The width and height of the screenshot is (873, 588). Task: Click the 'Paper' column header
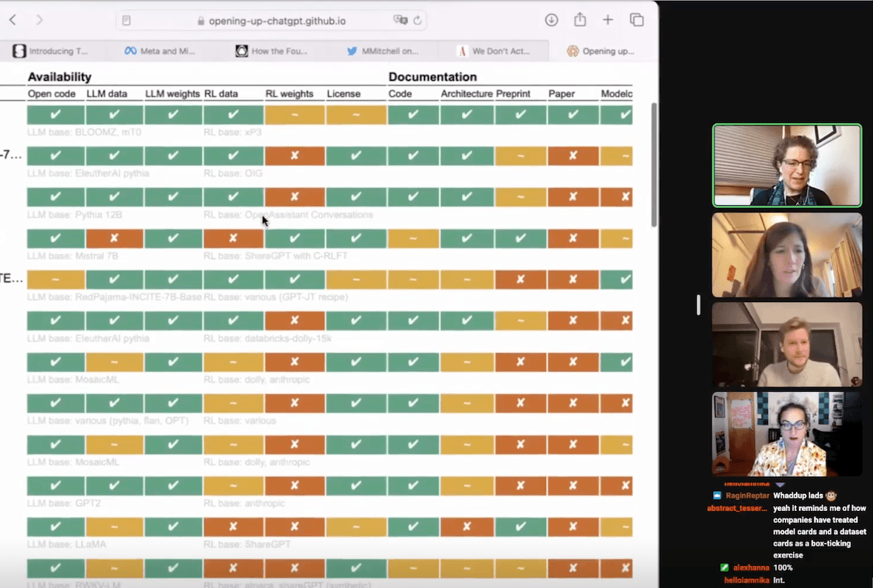coord(561,93)
